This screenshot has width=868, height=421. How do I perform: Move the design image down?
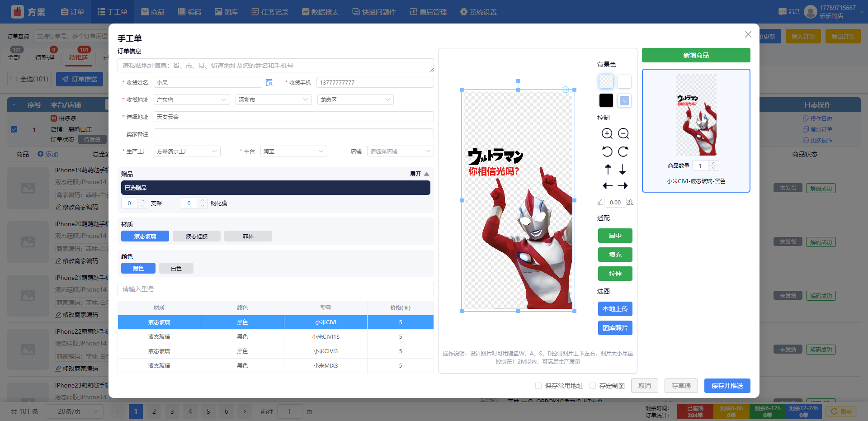[623, 169]
